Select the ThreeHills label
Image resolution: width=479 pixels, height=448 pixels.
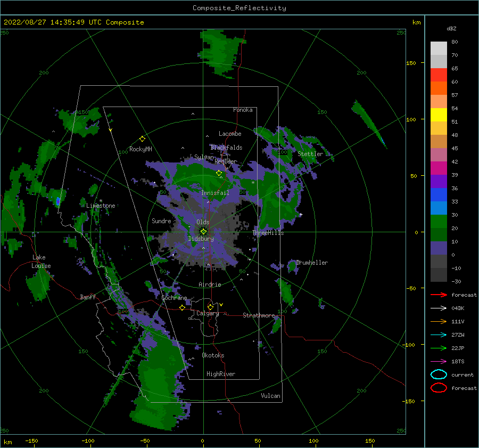[x=268, y=233]
